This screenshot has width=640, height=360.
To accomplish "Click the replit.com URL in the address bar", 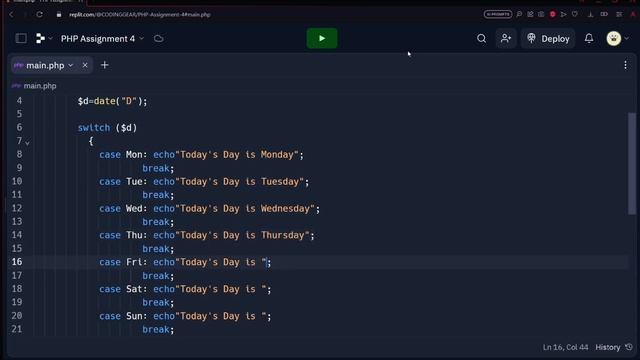I will (x=140, y=15).
